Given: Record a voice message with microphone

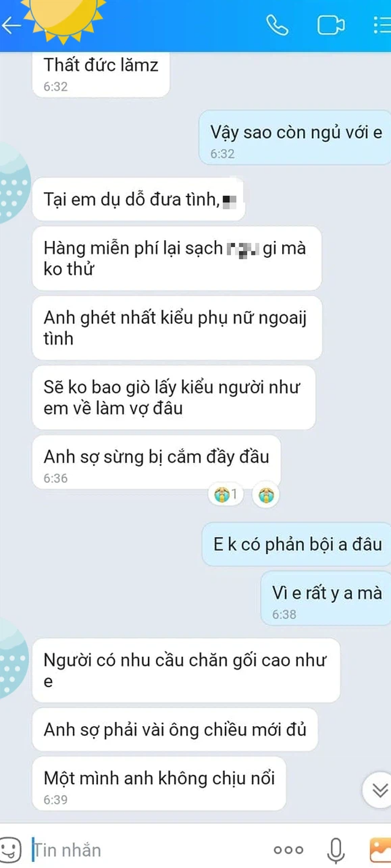Looking at the screenshot, I should click(x=336, y=850).
